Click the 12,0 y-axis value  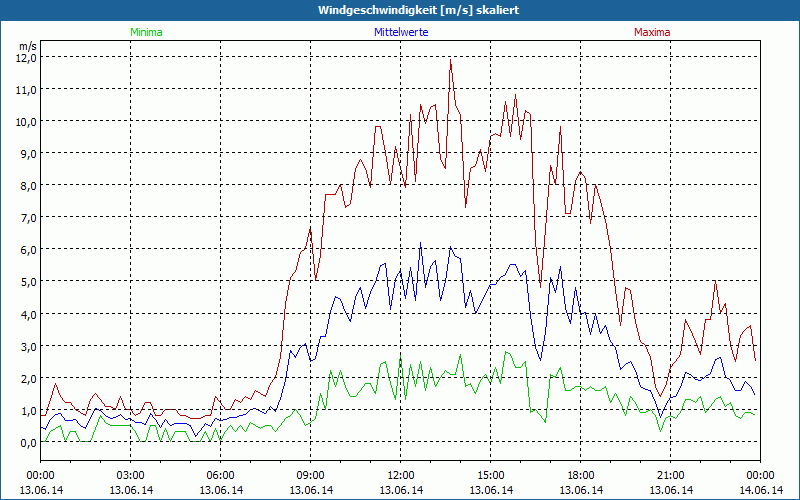click(26, 58)
